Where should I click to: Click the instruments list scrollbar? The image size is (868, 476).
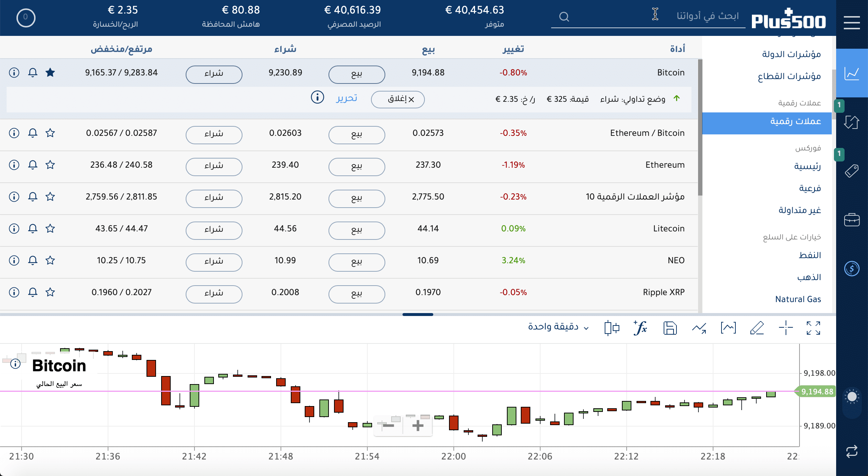pyautogui.click(x=700, y=127)
